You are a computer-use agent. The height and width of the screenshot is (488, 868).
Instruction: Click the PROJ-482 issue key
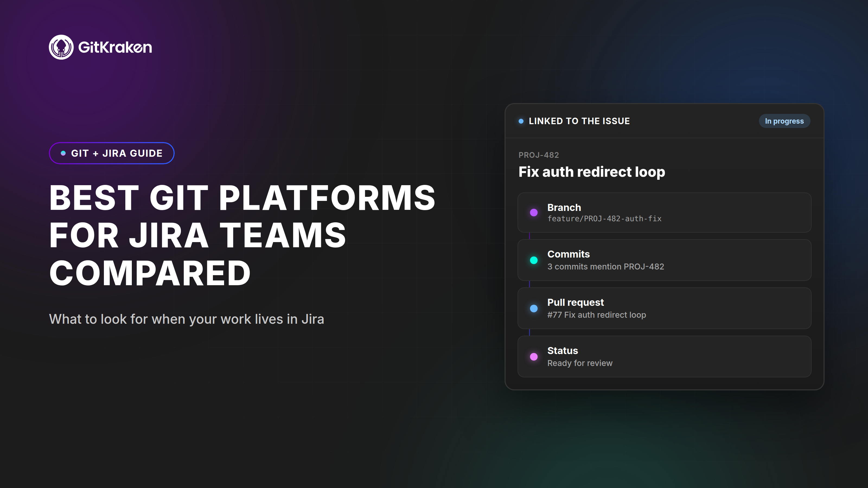(x=538, y=155)
